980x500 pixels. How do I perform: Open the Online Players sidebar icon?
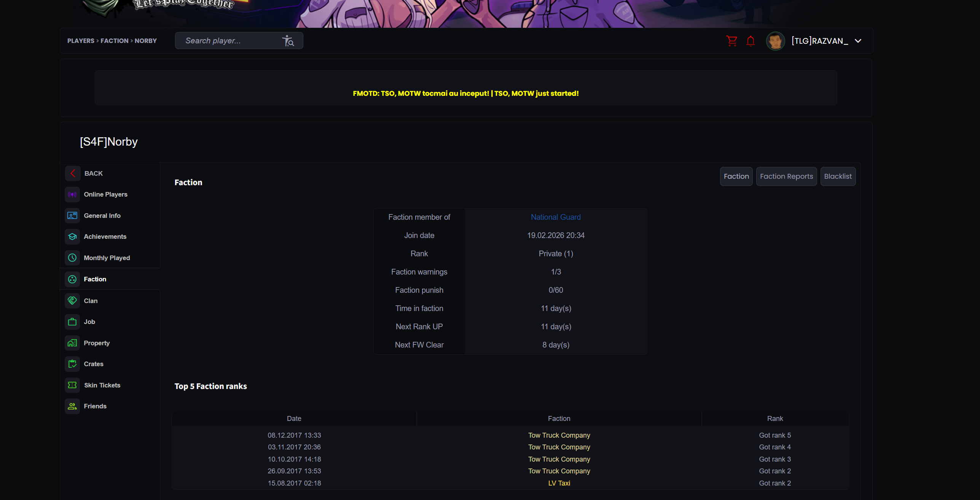(x=72, y=194)
